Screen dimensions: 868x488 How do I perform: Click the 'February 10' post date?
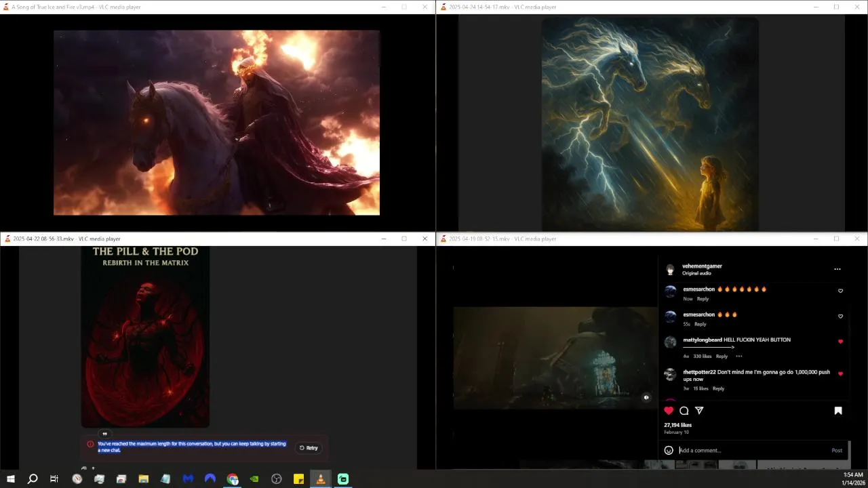(x=676, y=432)
